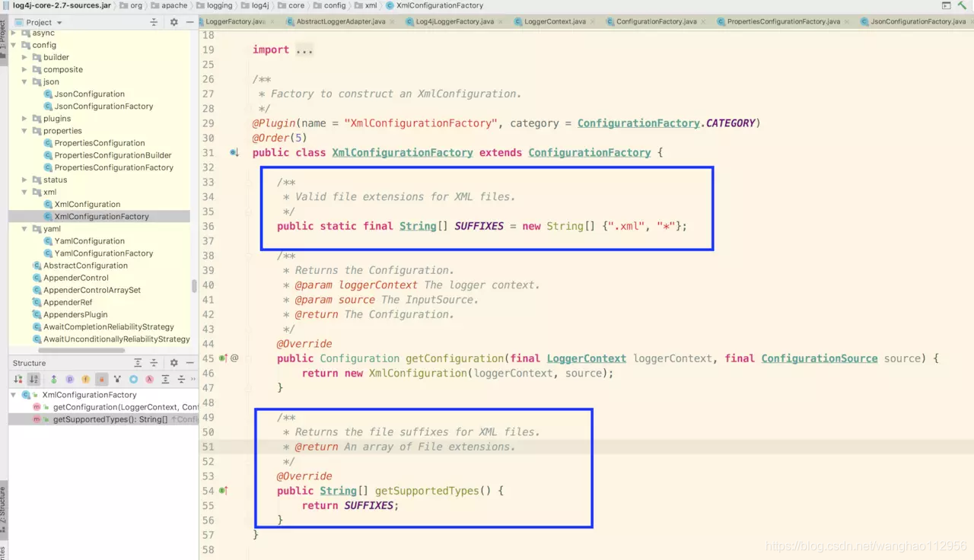Switch to AbstractLoggerAdapter.java tab
This screenshot has width=974, height=560.
341,21
